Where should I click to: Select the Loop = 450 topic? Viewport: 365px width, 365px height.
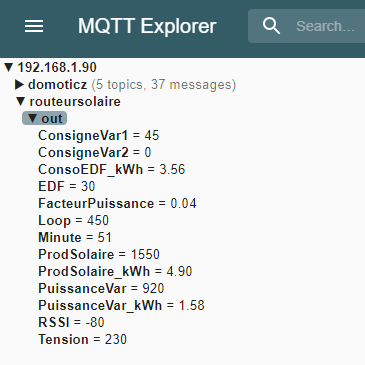pyautogui.click(x=73, y=221)
